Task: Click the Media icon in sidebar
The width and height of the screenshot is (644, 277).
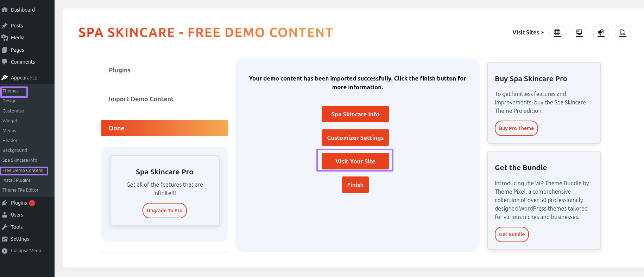Action: click(x=5, y=38)
